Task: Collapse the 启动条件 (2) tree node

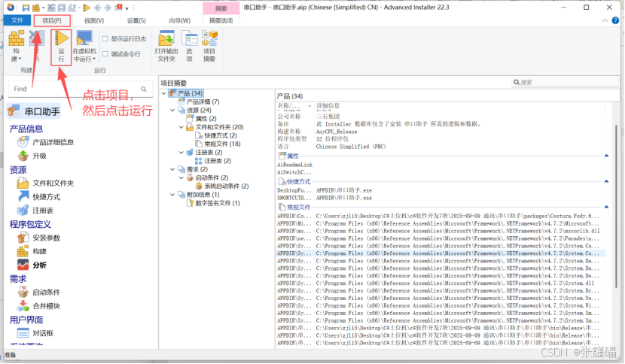Action: point(181,177)
